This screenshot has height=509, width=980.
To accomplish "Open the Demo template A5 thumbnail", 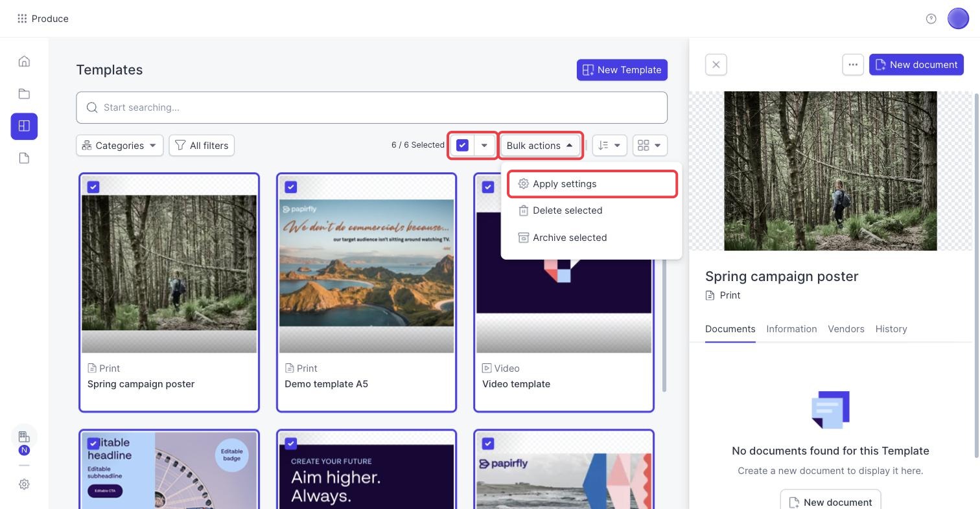I will click(366, 263).
